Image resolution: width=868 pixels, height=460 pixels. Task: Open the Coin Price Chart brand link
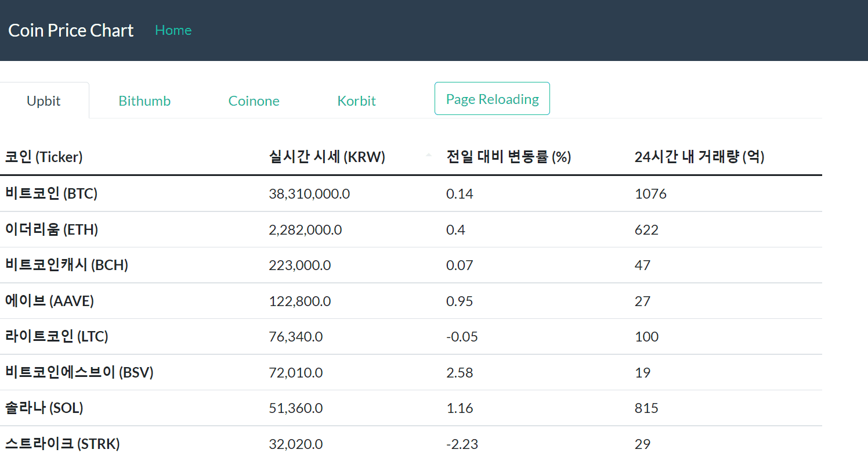[71, 30]
